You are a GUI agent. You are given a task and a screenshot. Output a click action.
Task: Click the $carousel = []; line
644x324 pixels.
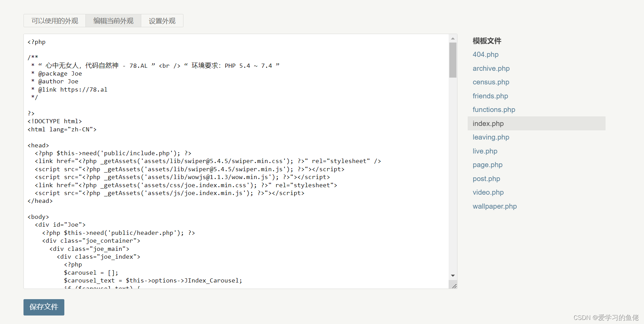click(x=91, y=273)
